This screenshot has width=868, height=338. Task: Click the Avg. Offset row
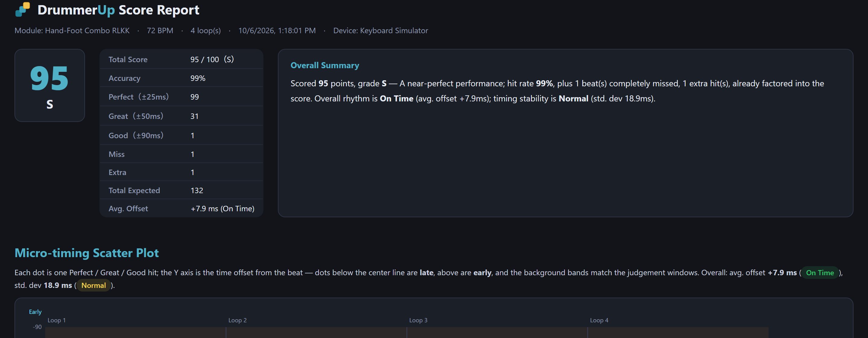coord(181,209)
